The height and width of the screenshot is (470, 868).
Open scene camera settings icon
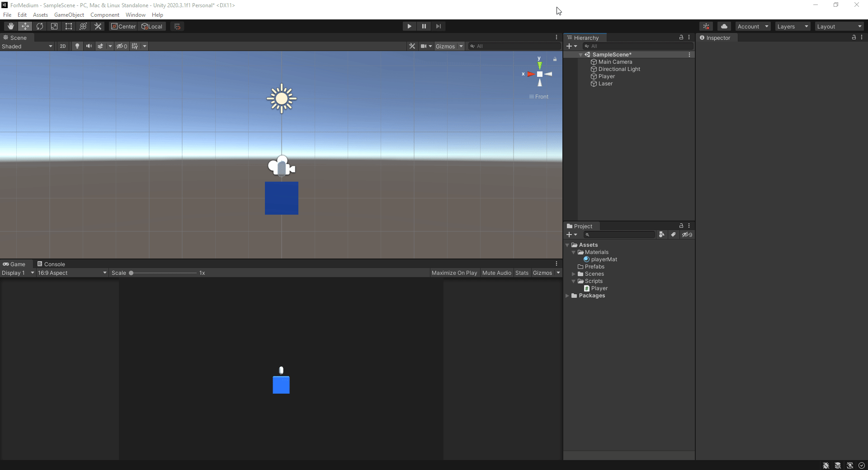(x=424, y=46)
